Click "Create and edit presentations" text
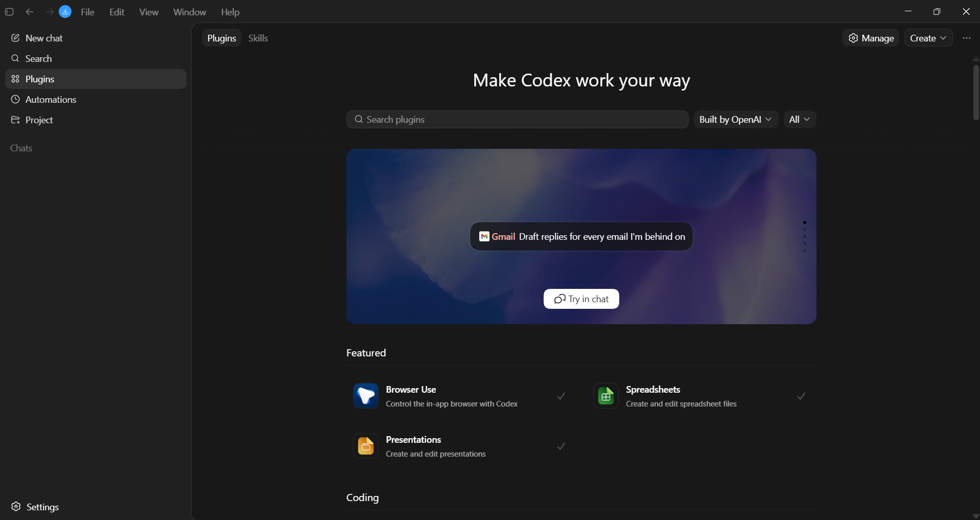Screen dimensions: 980x520 [436, 454]
